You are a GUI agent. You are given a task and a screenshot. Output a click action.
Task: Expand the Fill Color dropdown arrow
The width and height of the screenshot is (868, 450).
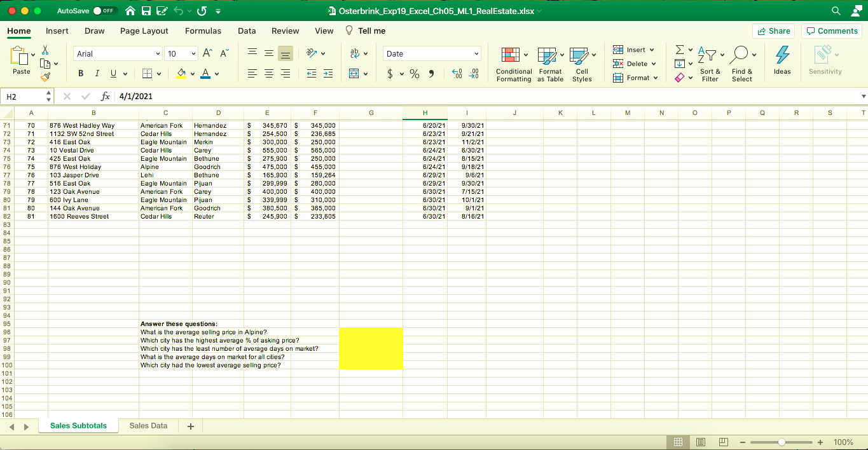click(191, 74)
